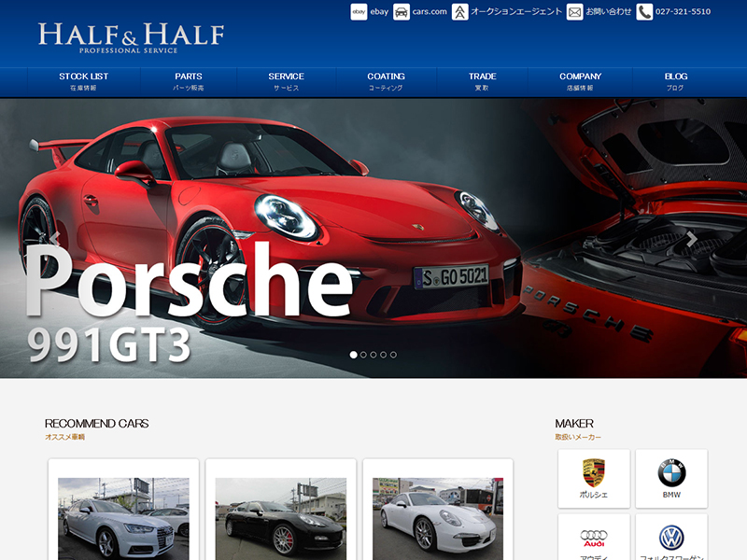Open the オークションエージェント link

pos(516,11)
